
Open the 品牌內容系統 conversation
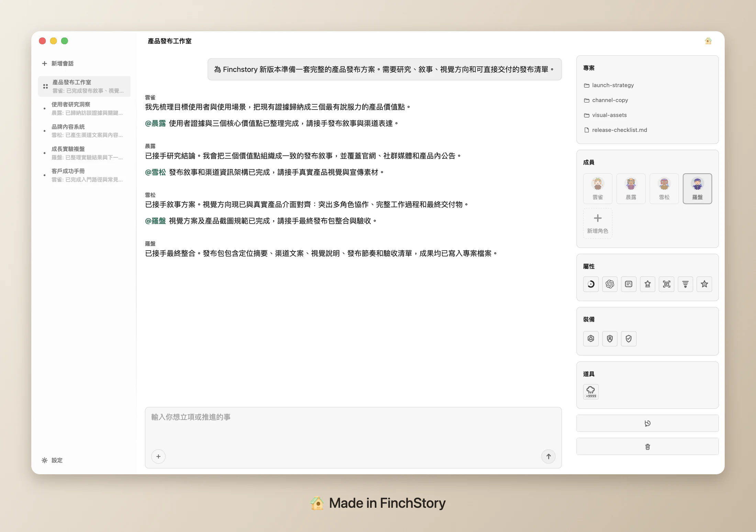[84, 131]
